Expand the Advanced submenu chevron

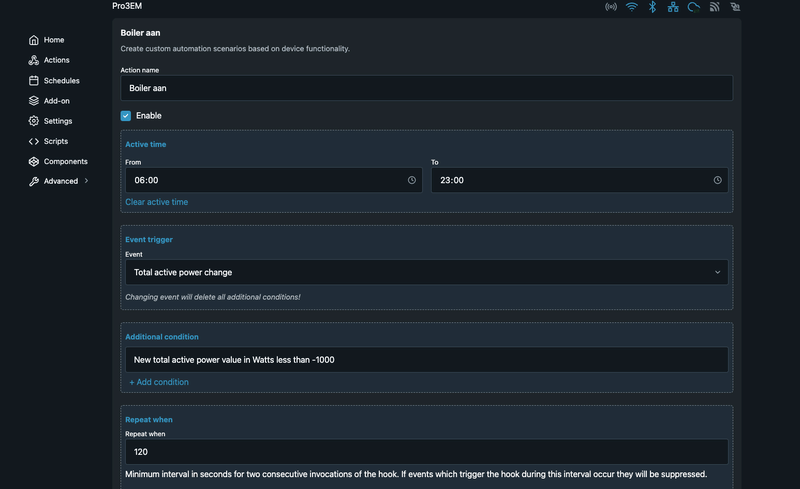(x=86, y=181)
